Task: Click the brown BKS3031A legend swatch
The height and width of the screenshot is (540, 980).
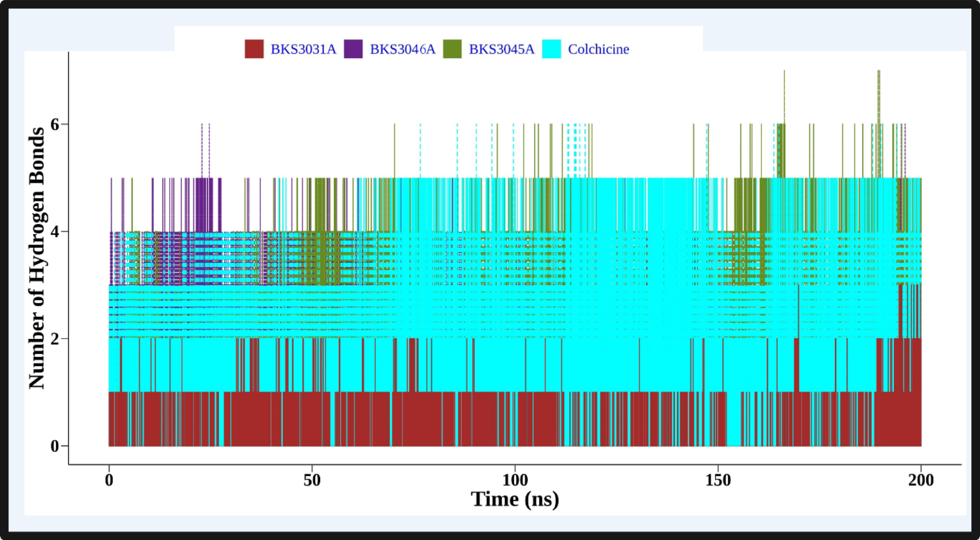Action: click(254, 49)
